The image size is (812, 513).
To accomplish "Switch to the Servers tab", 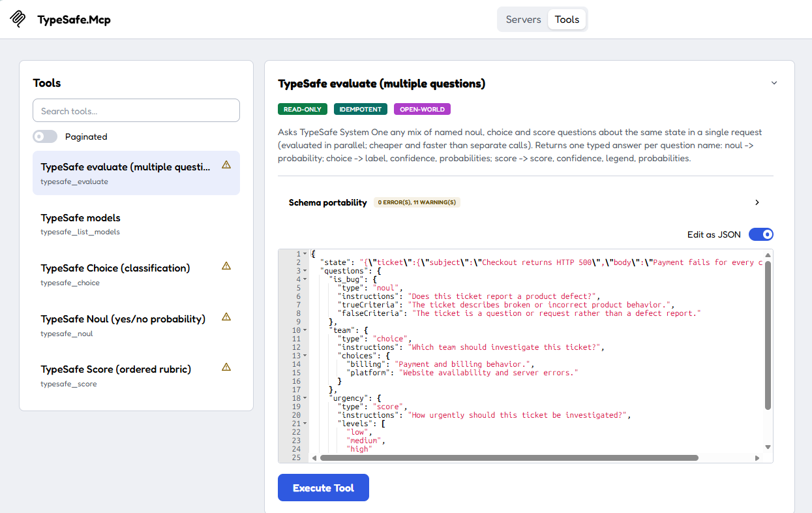I will coord(523,20).
